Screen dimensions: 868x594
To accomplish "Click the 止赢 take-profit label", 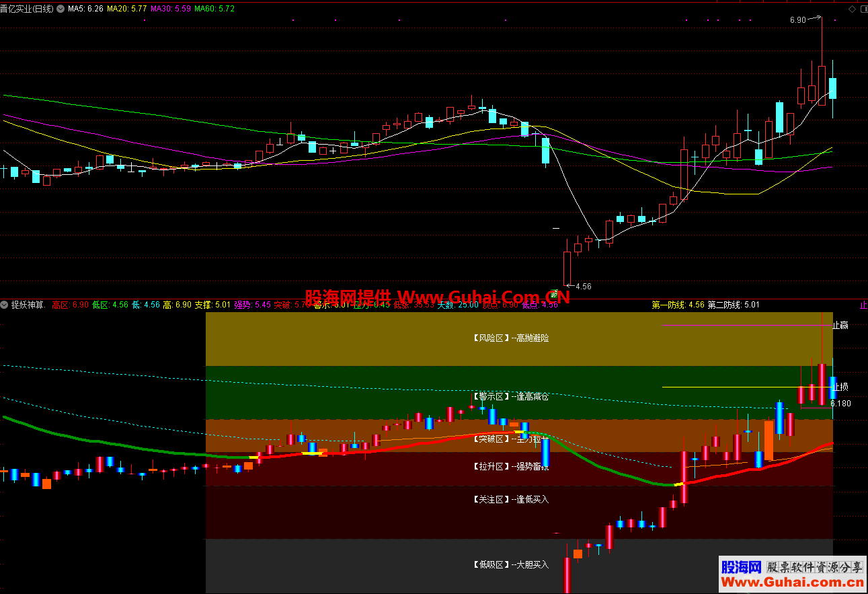I will point(840,326).
